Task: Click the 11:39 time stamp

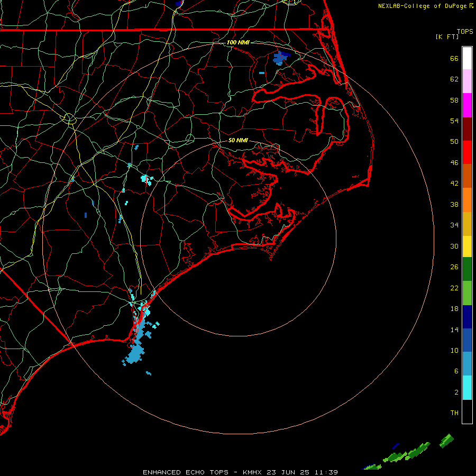Action: pyautogui.click(x=326, y=472)
